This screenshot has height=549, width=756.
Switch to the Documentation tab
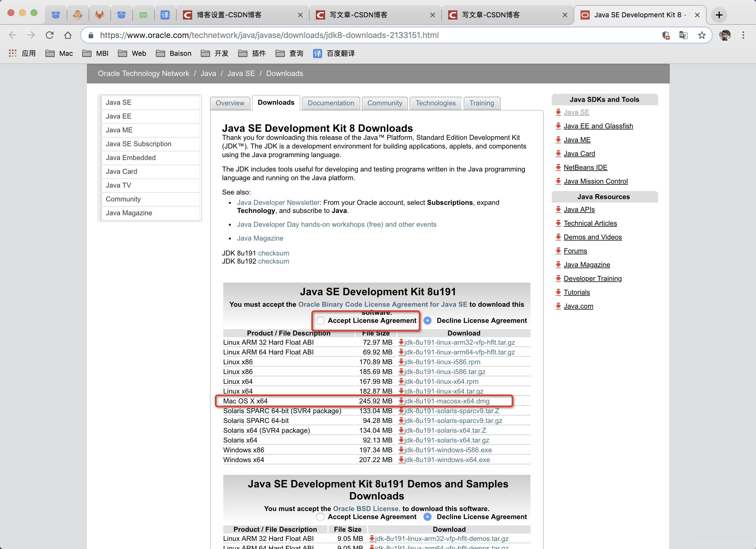[331, 103]
